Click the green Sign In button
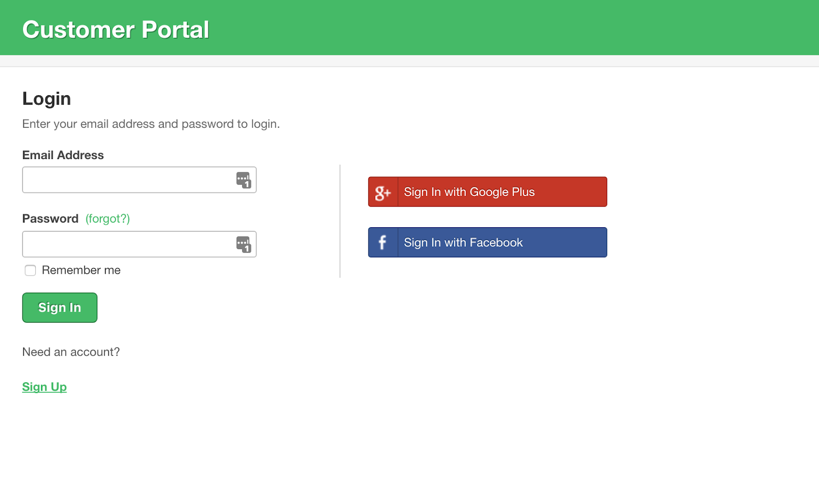Screen dimensions: 819x504 coord(59,308)
